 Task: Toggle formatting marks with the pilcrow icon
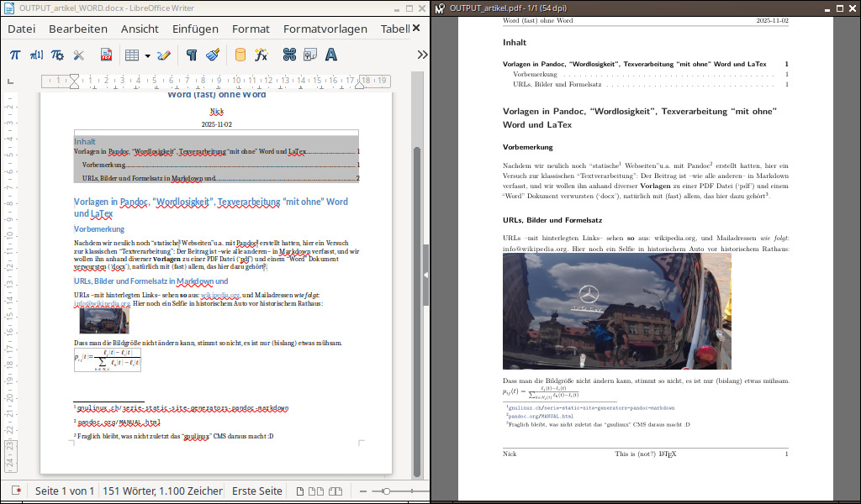tap(192, 55)
